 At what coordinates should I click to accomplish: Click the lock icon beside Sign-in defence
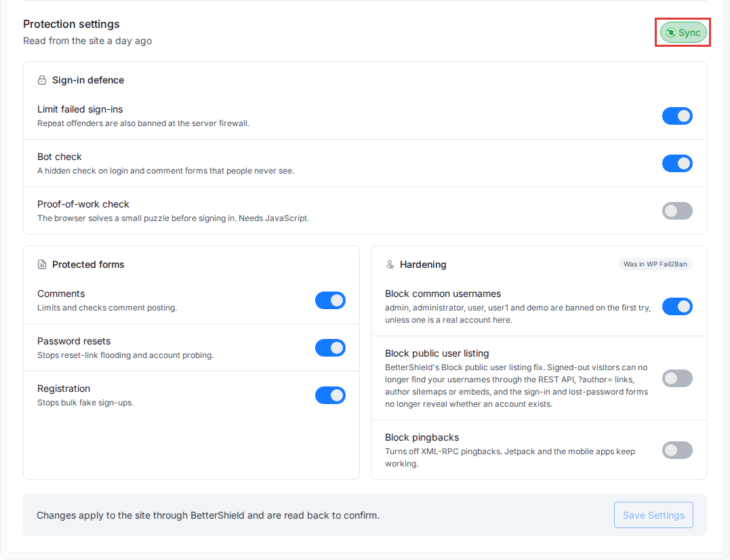pos(42,80)
